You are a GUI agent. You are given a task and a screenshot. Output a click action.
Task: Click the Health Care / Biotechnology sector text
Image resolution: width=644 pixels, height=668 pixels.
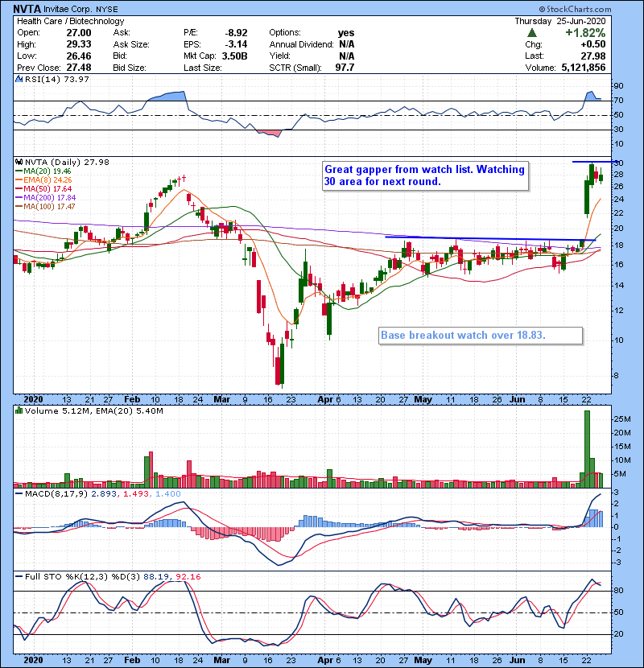click(x=70, y=21)
